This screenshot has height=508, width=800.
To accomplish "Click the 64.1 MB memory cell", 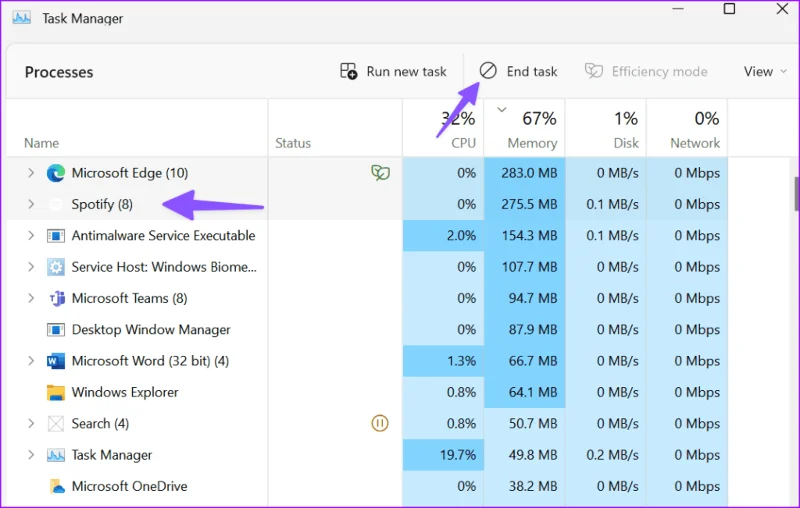I will coord(524,392).
